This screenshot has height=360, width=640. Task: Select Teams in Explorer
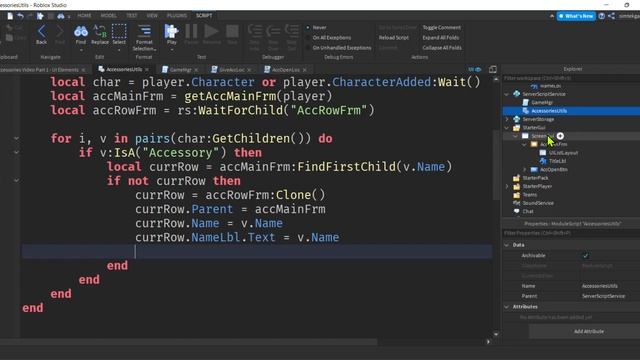[529, 195]
